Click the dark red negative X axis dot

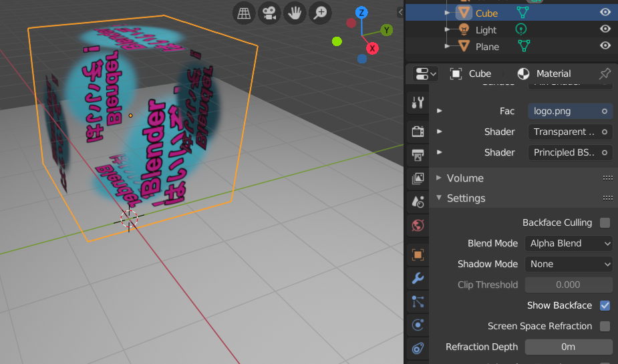(x=351, y=23)
